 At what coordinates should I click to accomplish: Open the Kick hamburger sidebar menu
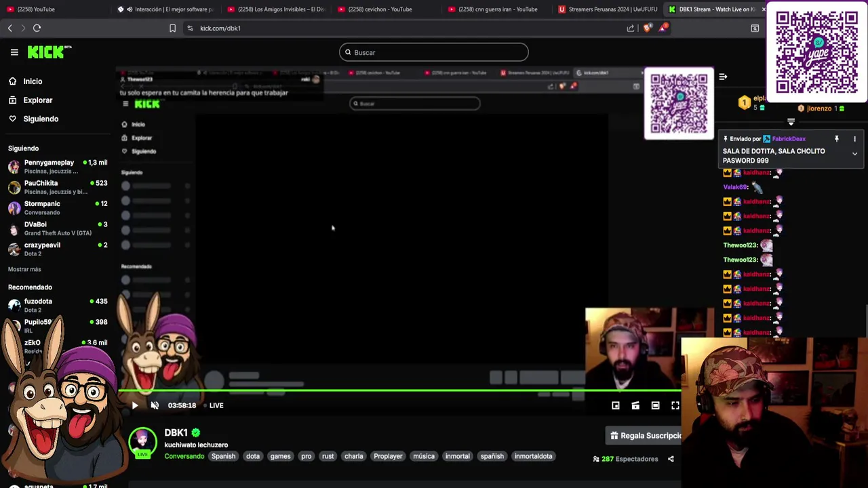14,52
